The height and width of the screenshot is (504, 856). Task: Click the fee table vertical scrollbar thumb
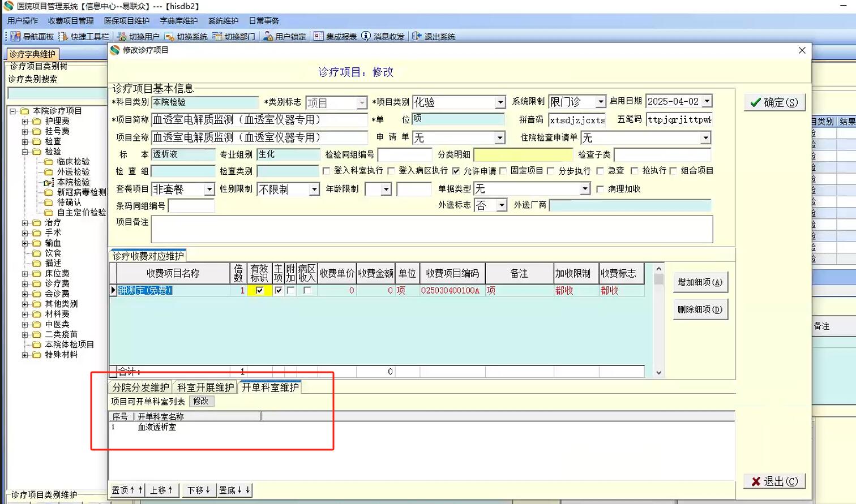tap(658, 279)
